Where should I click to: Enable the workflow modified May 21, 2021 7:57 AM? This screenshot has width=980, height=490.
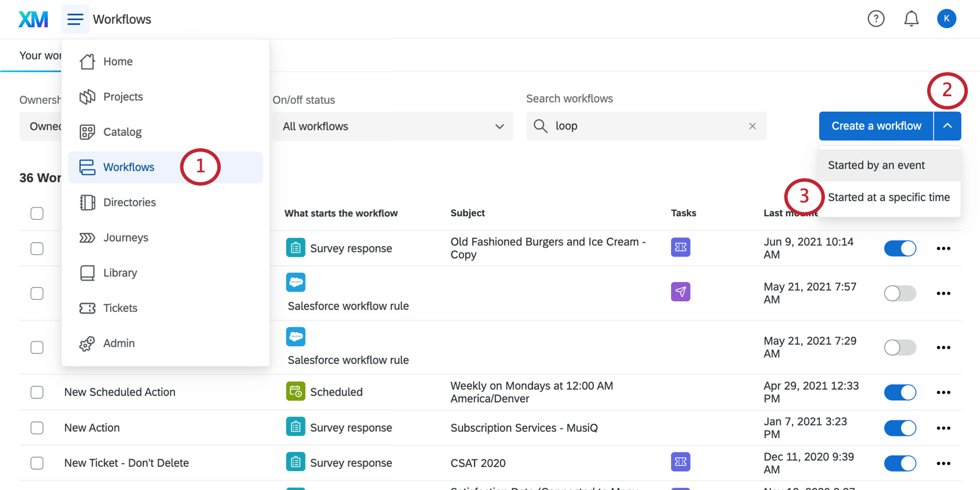[x=900, y=293]
